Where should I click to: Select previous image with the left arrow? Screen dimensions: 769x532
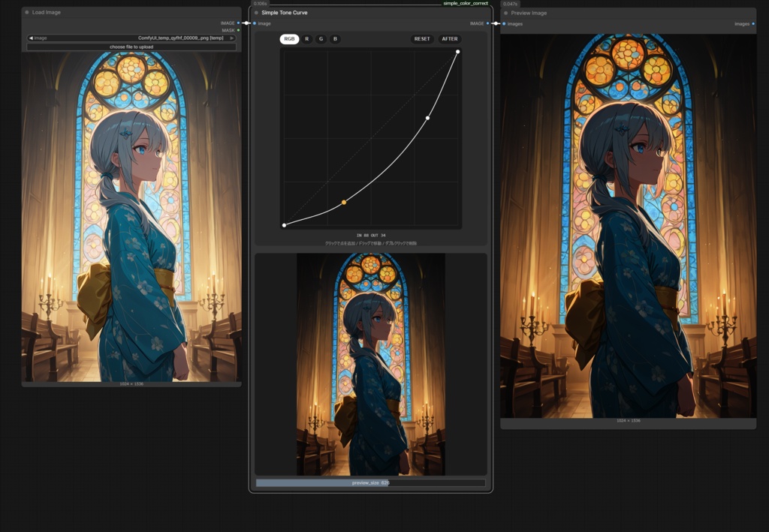point(30,38)
